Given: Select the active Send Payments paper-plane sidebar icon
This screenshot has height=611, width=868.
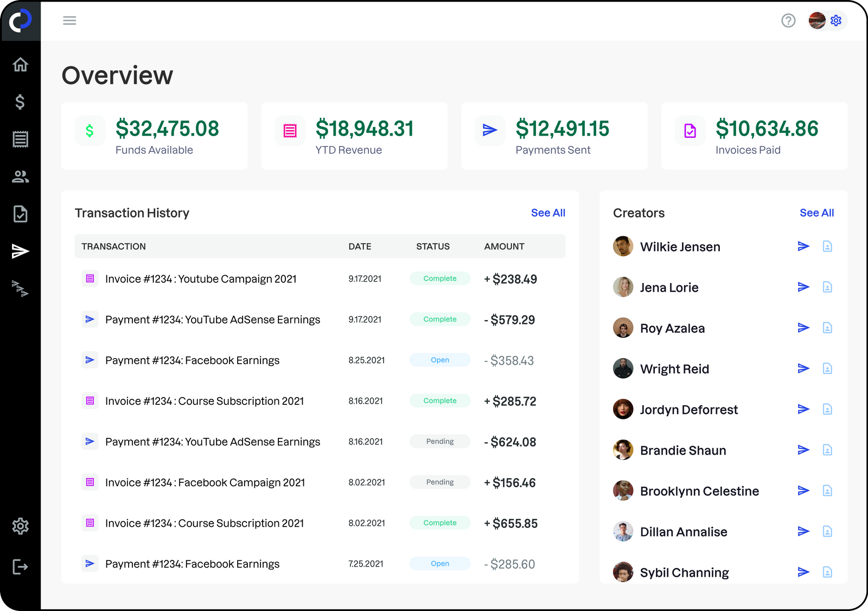Looking at the screenshot, I should click(x=21, y=251).
